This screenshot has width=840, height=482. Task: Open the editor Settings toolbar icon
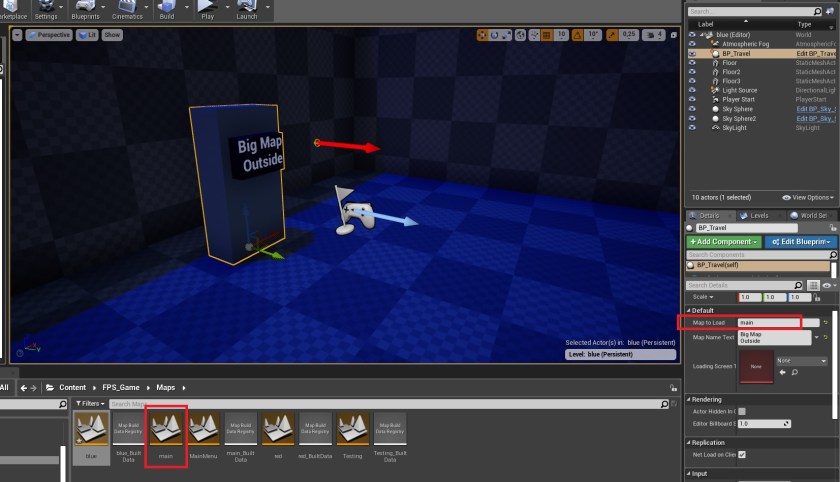[x=45, y=8]
